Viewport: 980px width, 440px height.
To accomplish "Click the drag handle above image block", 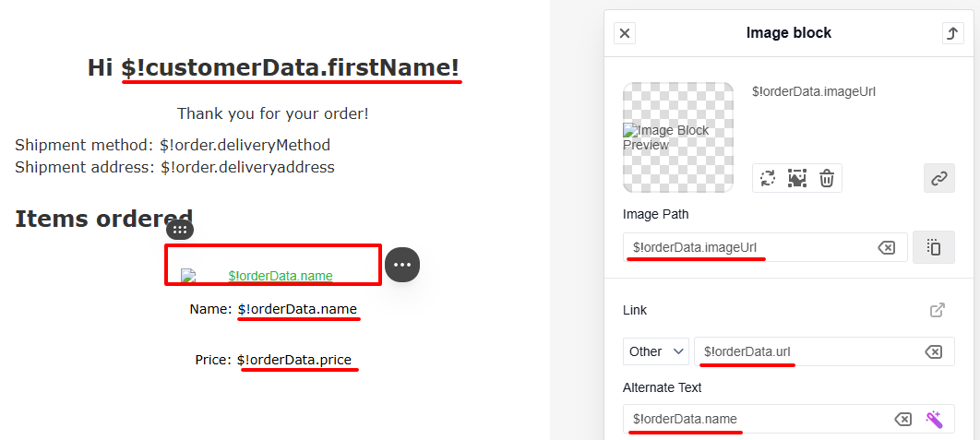I will 180,230.
